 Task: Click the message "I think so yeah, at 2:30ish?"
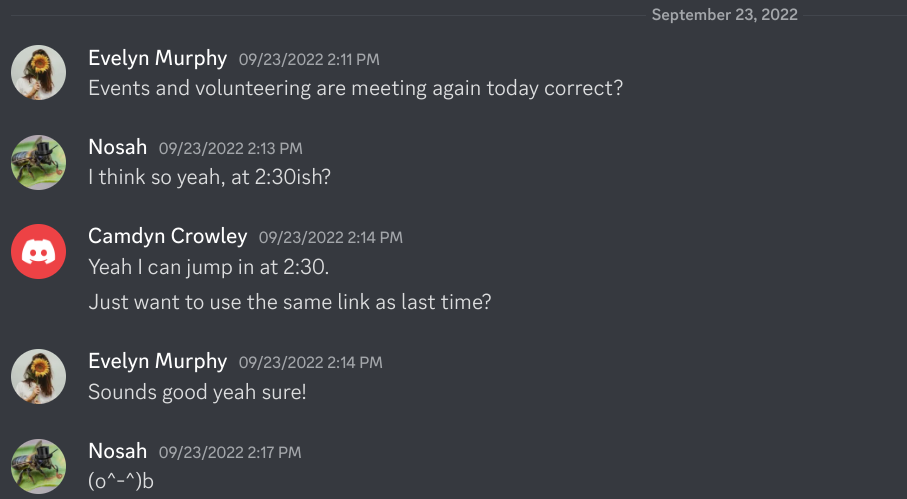tap(209, 178)
